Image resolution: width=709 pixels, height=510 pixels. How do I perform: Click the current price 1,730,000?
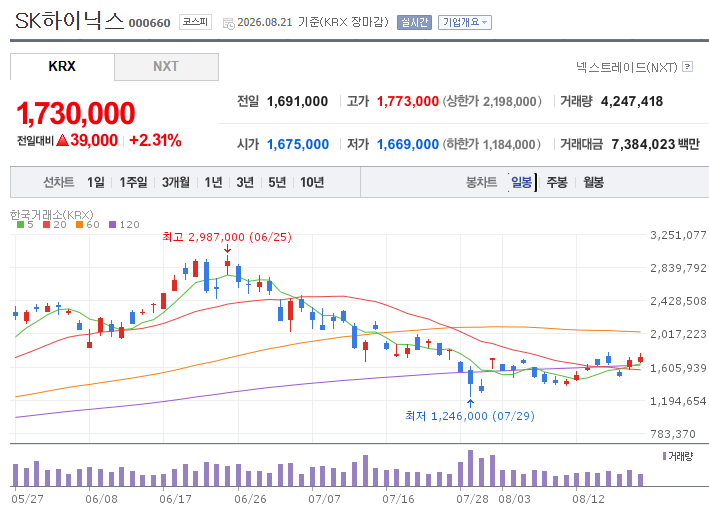[x=76, y=113]
